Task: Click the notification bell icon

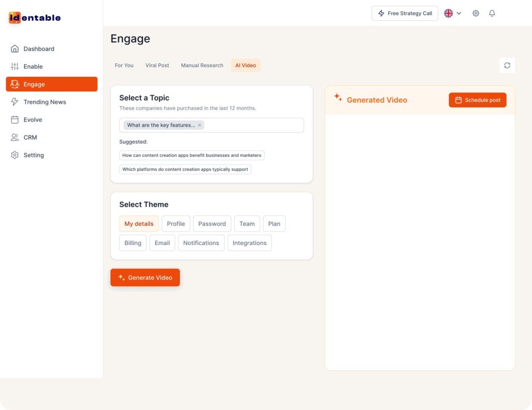Action: click(492, 13)
